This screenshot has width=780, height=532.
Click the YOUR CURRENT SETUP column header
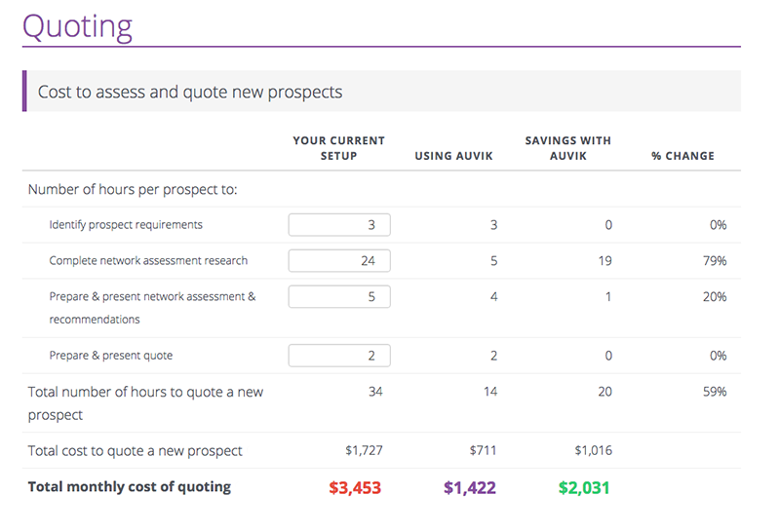coord(338,148)
